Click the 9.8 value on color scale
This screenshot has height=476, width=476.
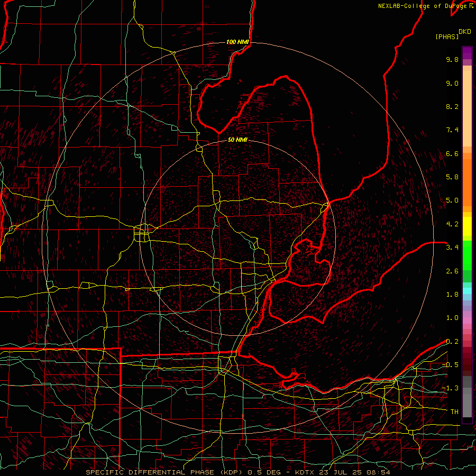(x=452, y=59)
